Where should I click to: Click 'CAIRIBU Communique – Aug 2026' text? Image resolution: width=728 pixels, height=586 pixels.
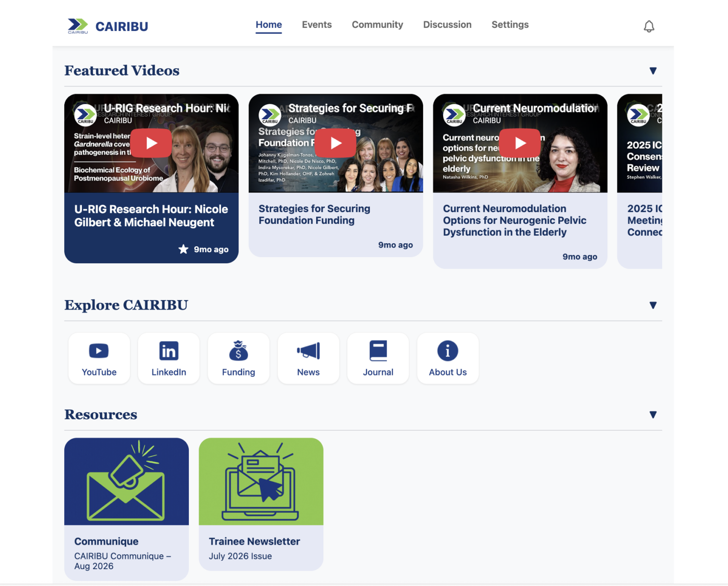[122, 561]
